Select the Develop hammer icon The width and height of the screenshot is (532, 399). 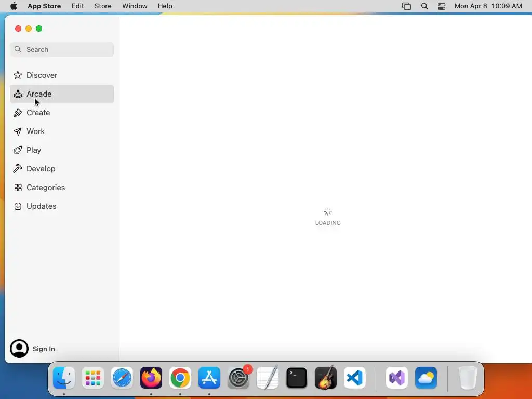click(x=18, y=169)
